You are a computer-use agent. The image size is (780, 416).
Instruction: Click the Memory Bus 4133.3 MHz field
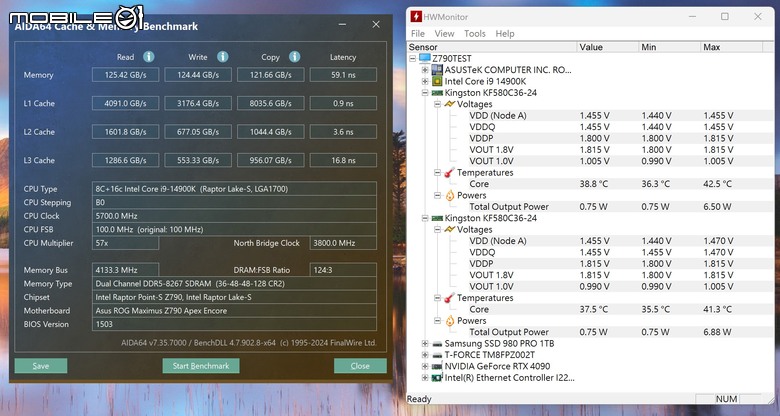[x=125, y=270]
